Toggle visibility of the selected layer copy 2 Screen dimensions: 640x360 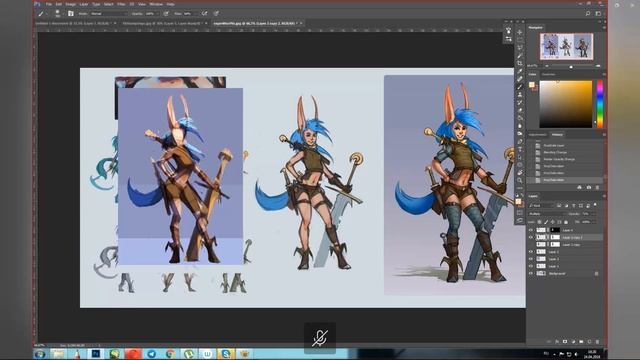[x=531, y=237]
